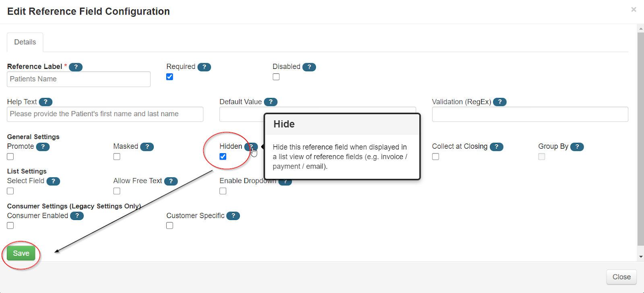This screenshot has width=644, height=293.
Task: Click the Reference Label input field
Action: [79, 79]
